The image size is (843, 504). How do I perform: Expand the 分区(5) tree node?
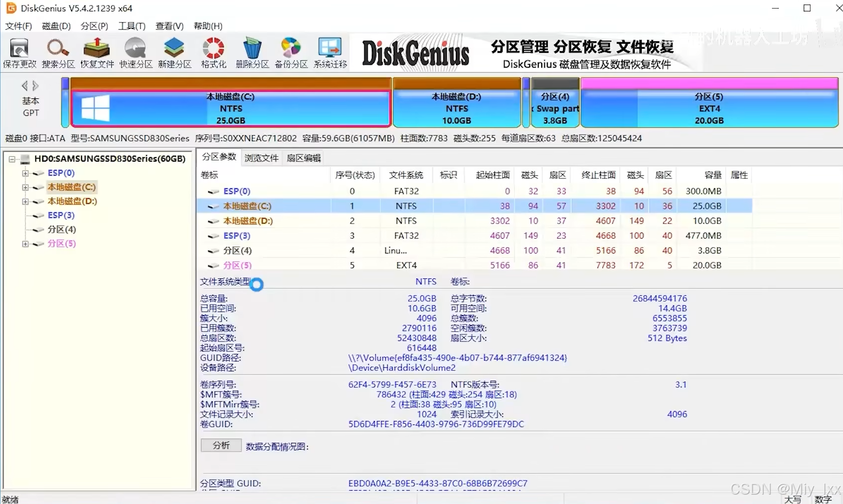(25, 244)
